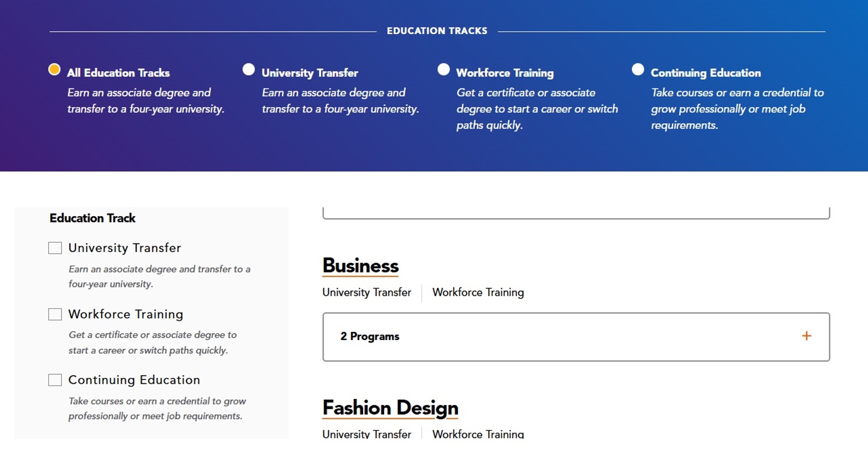Click the Education Tracks section title

click(437, 30)
